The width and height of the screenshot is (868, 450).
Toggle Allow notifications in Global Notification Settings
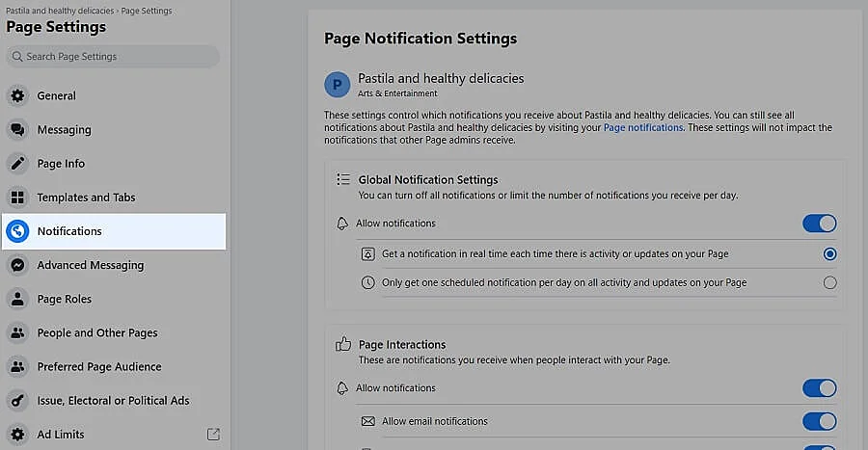pos(819,224)
